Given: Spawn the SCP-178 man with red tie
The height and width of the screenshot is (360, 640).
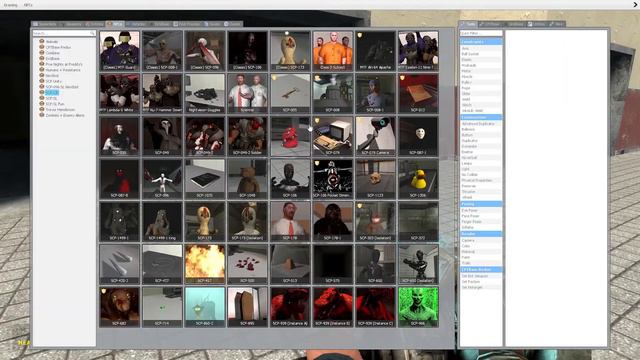Looking at the screenshot, I should pyautogui.click(x=290, y=221).
